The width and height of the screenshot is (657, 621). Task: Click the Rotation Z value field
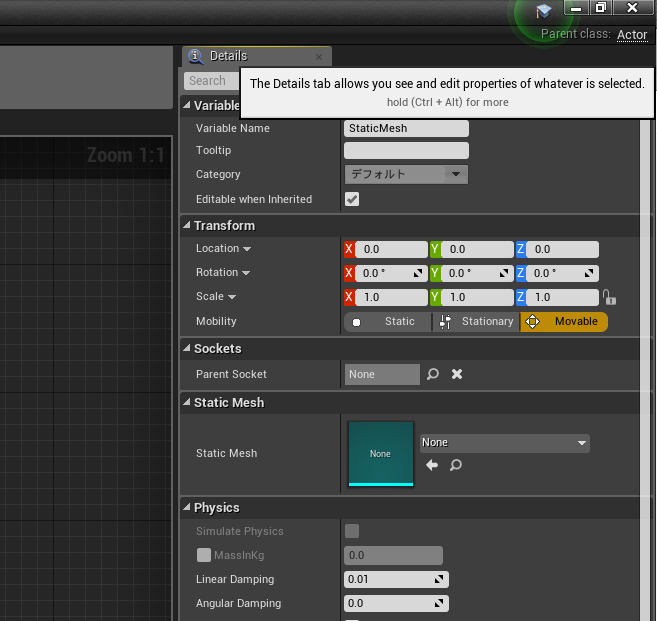pyautogui.click(x=562, y=273)
